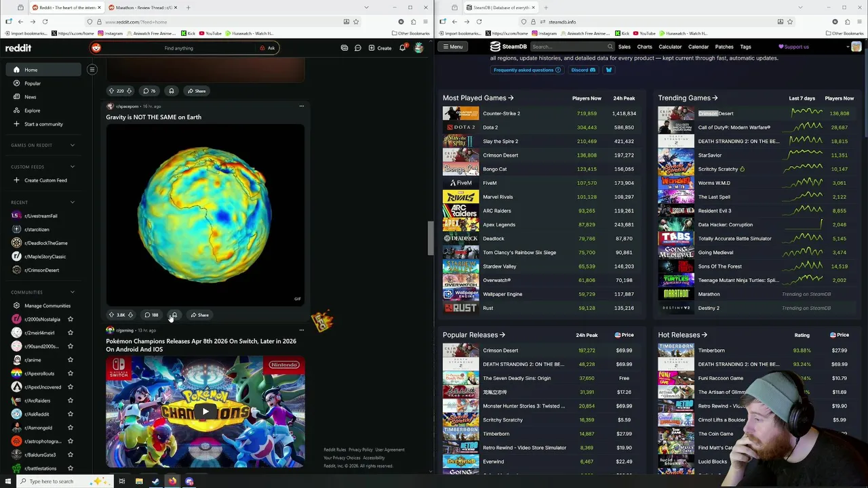Open SteamDB account dropdown arrow
The width and height of the screenshot is (868, 488).
point(848,47)
